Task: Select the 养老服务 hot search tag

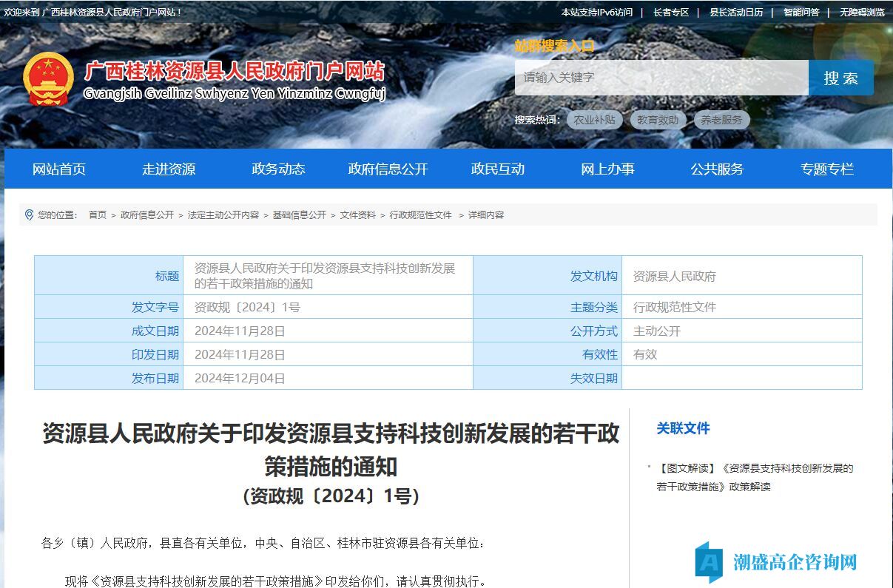Action: tap(721, 120)
